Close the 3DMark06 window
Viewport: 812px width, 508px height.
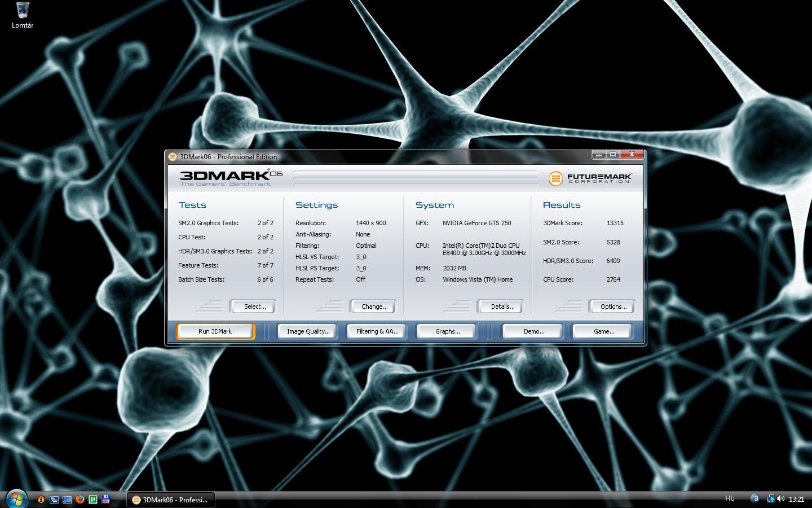point(632,155)
